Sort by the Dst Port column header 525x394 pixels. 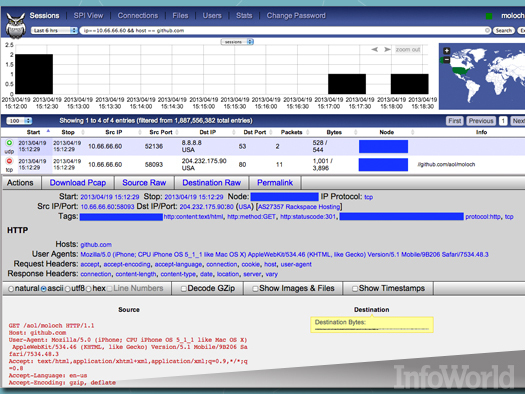coord(254,132)
